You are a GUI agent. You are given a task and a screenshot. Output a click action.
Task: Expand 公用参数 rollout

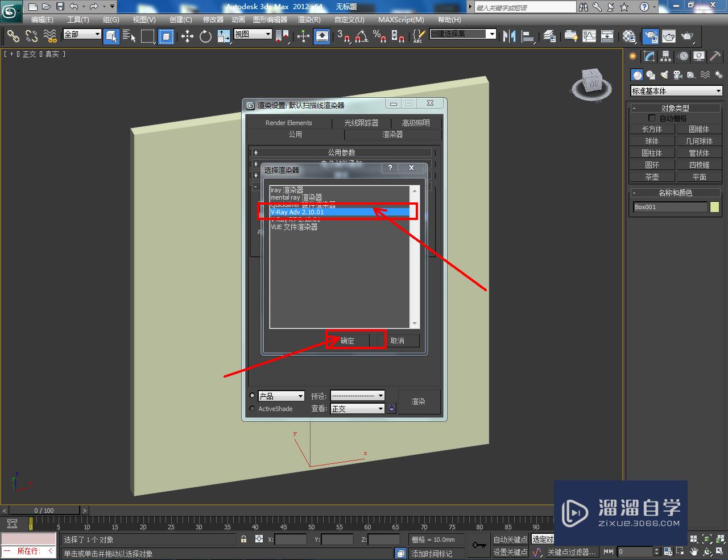point(341,152)
